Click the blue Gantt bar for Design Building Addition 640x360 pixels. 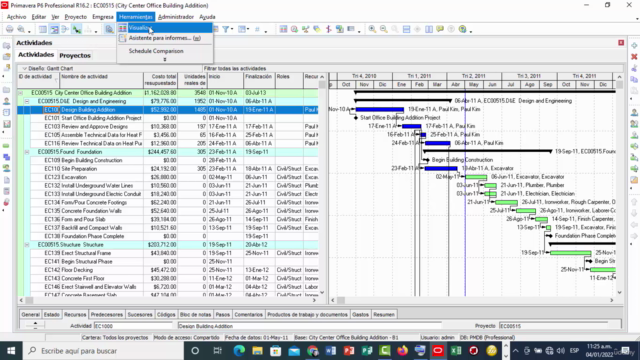(x=380, y=109)
